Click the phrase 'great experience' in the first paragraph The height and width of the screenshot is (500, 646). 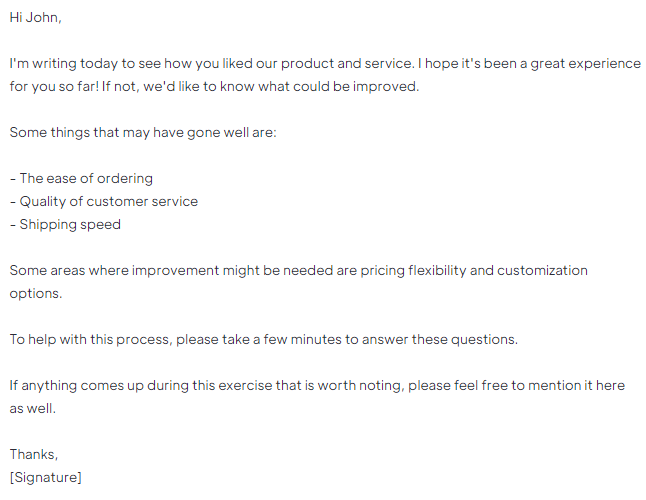pos(585,63)
